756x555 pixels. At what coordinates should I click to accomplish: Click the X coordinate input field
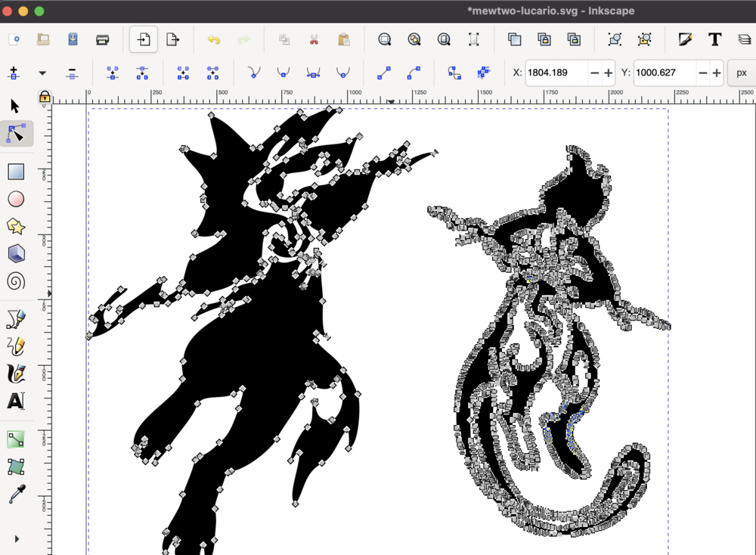(x=556, y=73)
